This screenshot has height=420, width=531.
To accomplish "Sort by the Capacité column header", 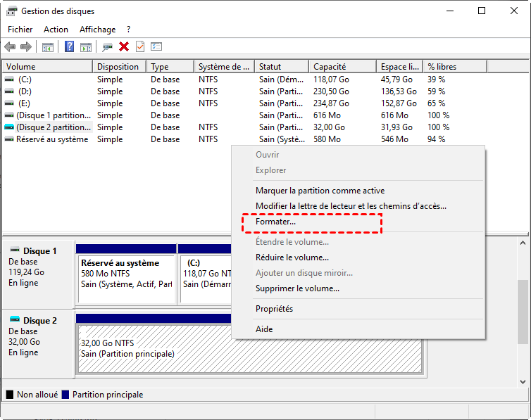I will tap(343, 67).
